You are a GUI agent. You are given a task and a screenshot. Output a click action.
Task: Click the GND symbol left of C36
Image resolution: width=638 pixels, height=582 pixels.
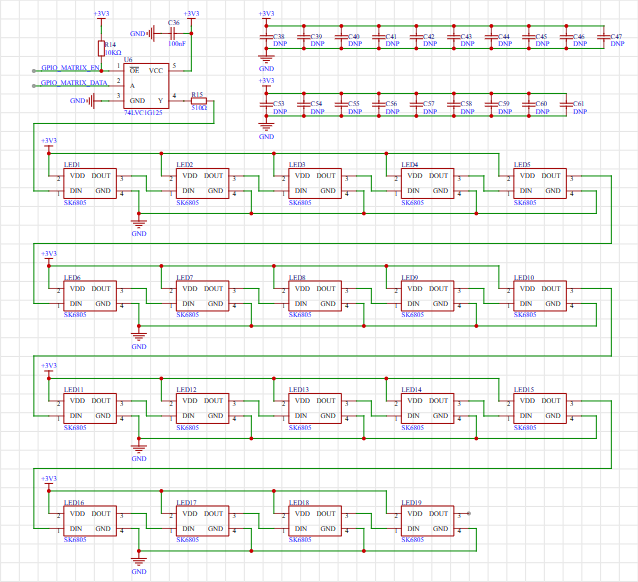pos(142,34)
